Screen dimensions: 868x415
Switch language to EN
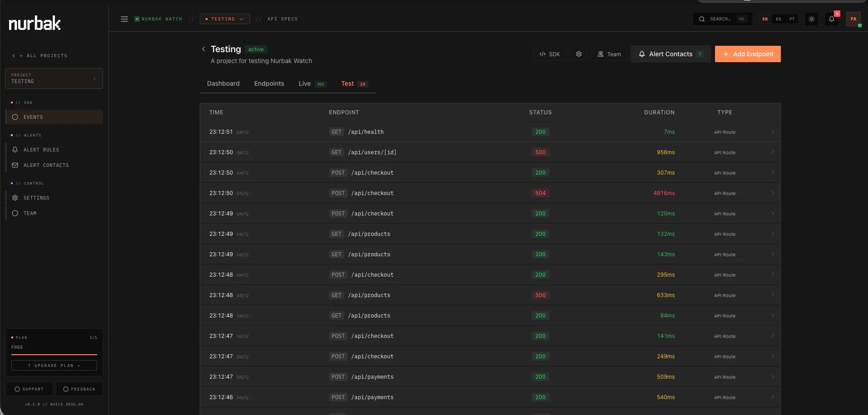(765, 19)
